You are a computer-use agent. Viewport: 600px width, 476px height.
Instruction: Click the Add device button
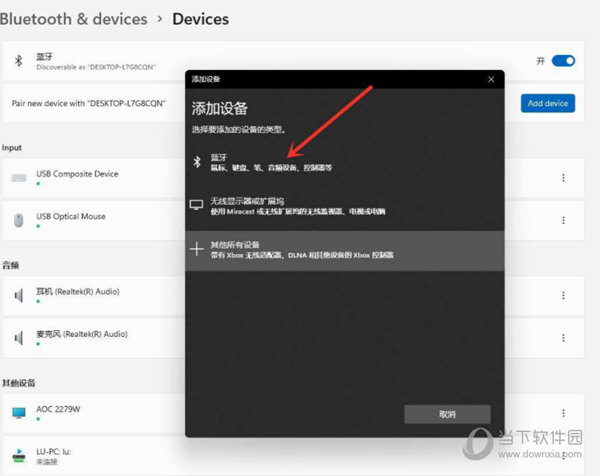[548, 103]
